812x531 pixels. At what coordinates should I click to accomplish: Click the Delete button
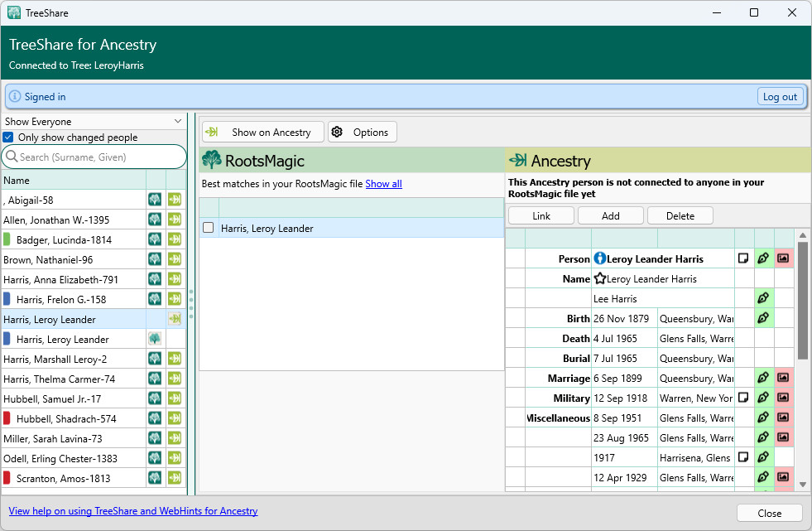[680, 216]
